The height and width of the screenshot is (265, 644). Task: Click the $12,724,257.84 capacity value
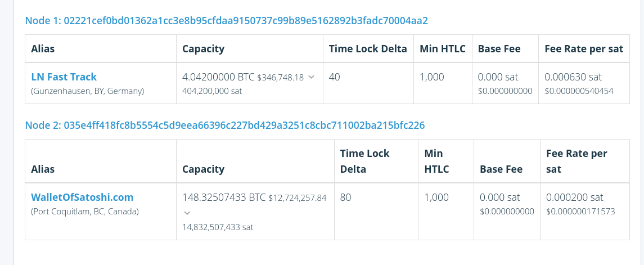[298, 198]
